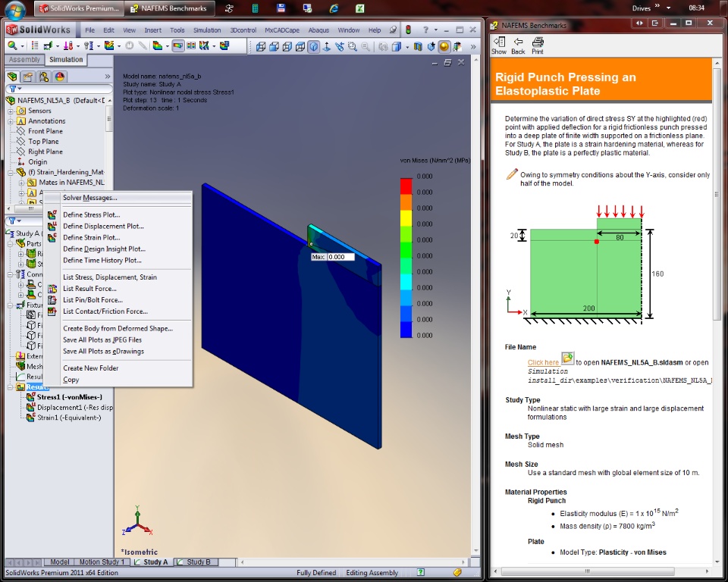Select Strain1 (-Equivalent-) result plot
Screen dimensions: 728x582
click(69, 418)
